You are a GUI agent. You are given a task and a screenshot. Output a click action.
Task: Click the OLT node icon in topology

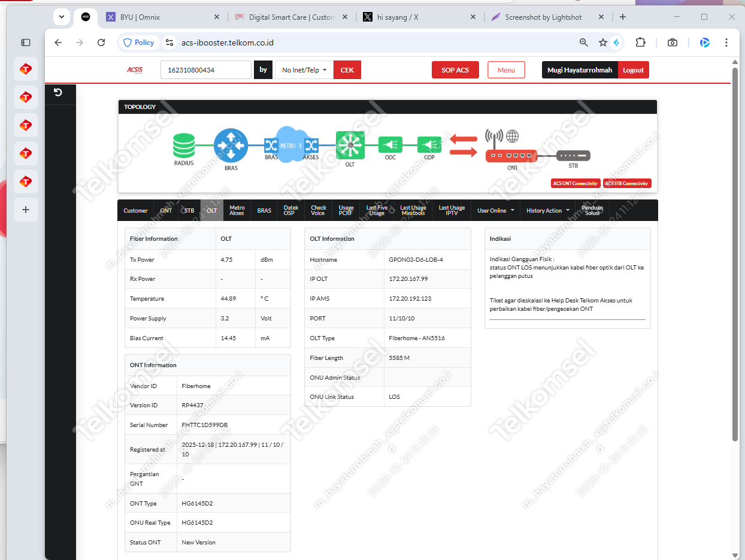tap(350, 145)
